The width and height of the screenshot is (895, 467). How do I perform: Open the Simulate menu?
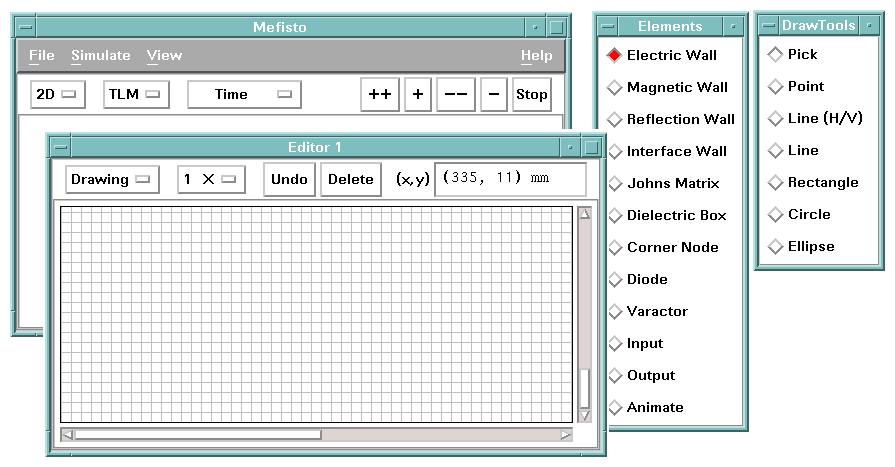[100, 55]
